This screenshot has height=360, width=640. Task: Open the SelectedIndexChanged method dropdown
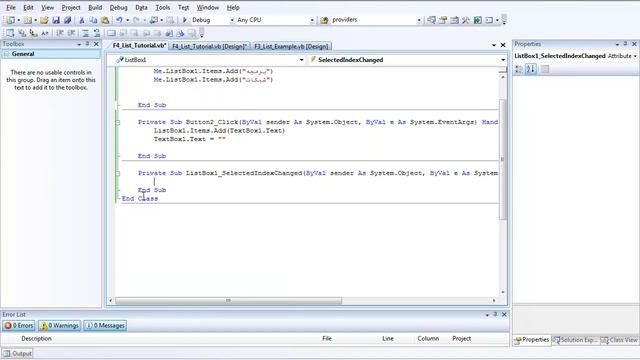point(503,60)
